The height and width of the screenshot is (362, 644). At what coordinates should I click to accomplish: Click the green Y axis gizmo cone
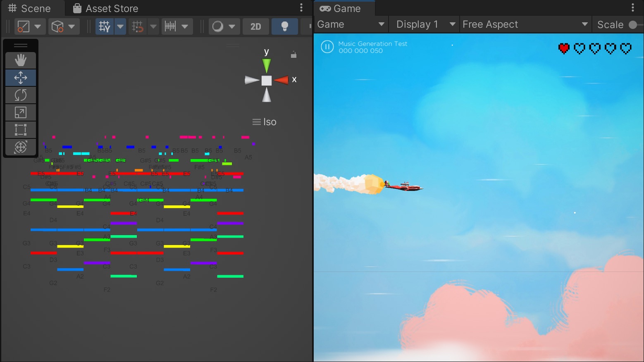click(x=267, y=66)
